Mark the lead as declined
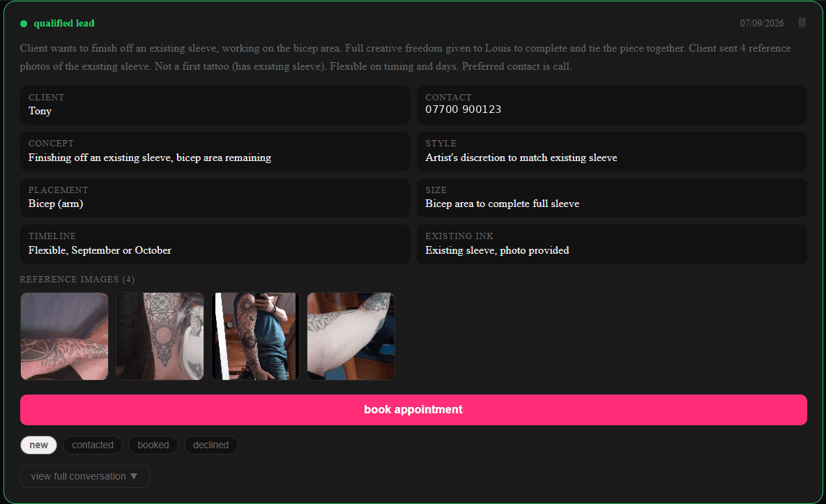Image resolution: width=826 pixels, height=504 pixels. pos(211,445)
